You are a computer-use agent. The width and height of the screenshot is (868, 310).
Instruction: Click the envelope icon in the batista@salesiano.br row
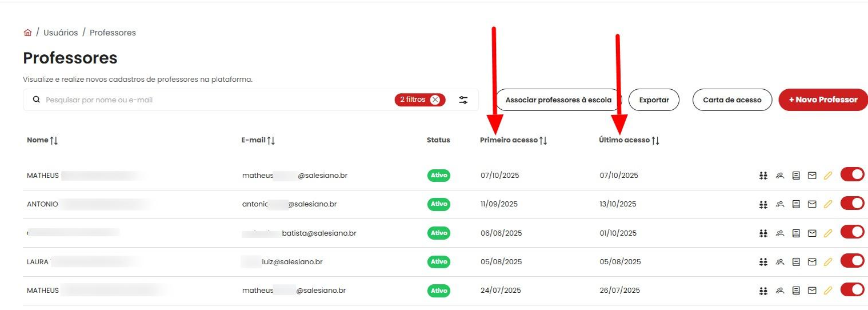[x=812, y=233]
